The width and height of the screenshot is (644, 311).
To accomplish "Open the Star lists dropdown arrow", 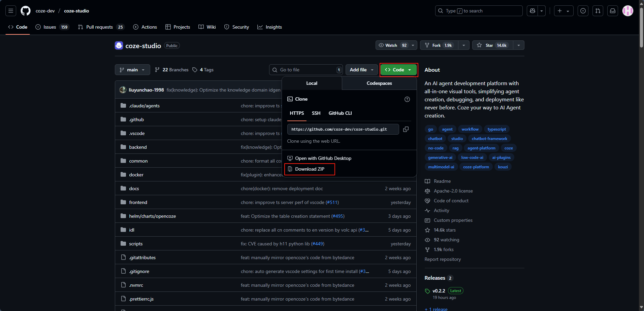I will tap(519, 45).
